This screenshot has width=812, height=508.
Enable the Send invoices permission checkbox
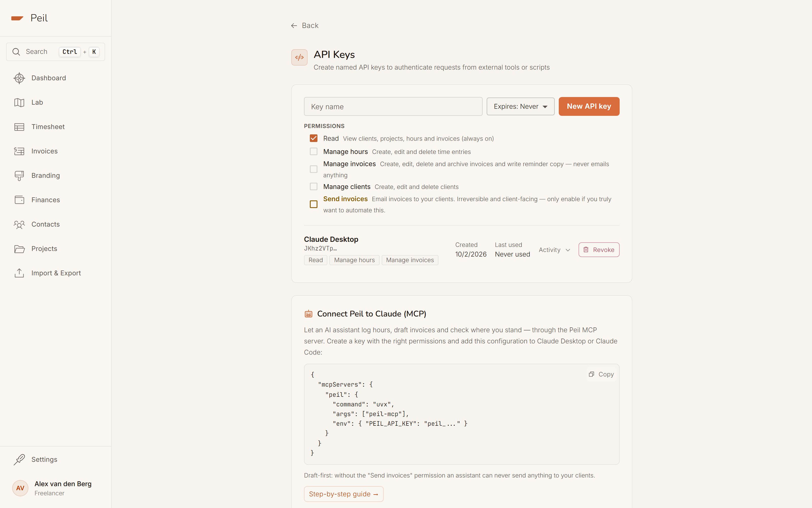click(313, 204)
